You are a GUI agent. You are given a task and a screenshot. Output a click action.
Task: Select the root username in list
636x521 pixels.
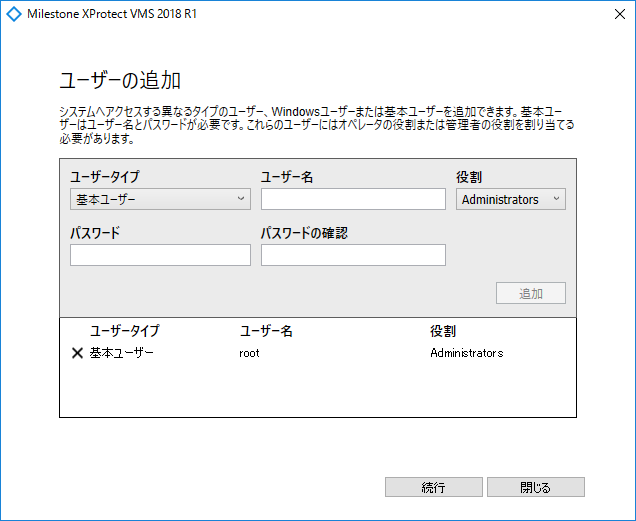click(x=249, y=353)
